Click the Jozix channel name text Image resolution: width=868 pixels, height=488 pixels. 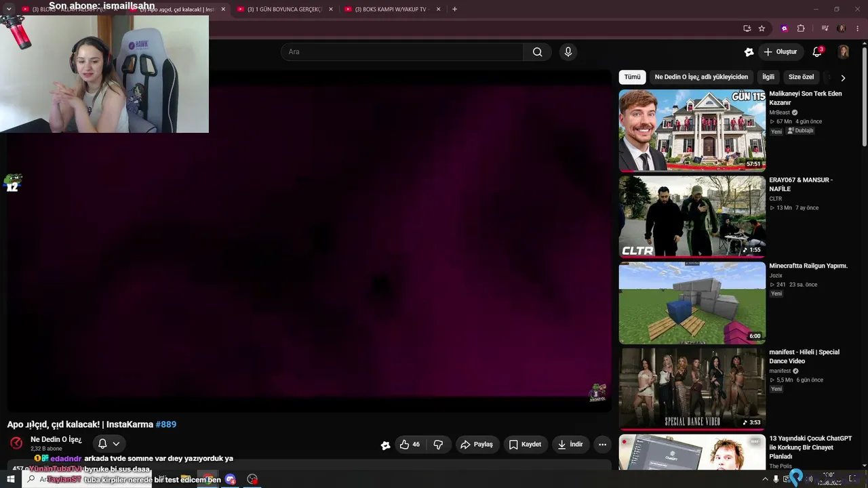pos(776,275)
